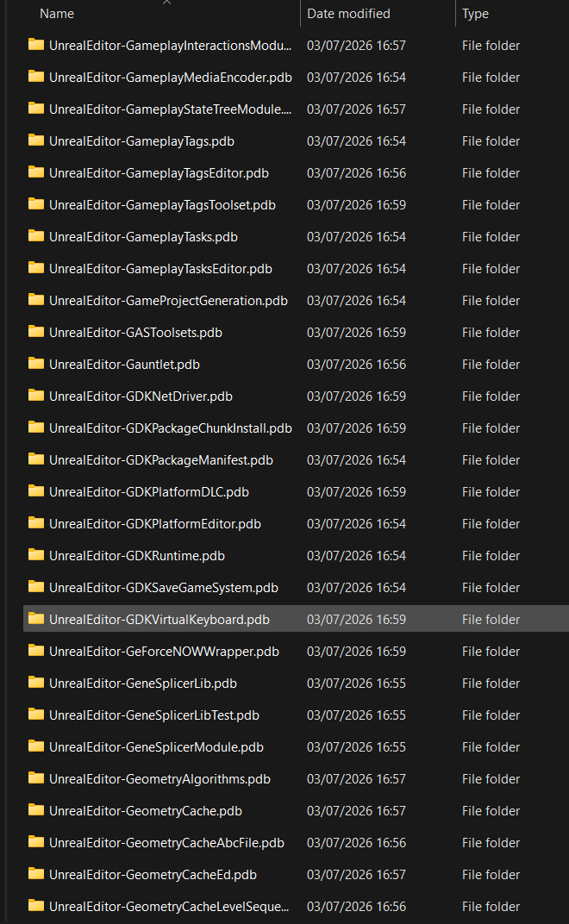Select UnrealEditor-GeneSplicerLib.pdb name
The image size is (569, 924).
[x=143, y=682]
